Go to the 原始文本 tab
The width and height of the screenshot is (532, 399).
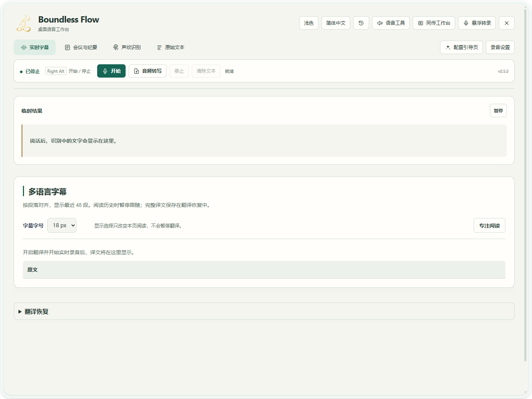point(171,47)
